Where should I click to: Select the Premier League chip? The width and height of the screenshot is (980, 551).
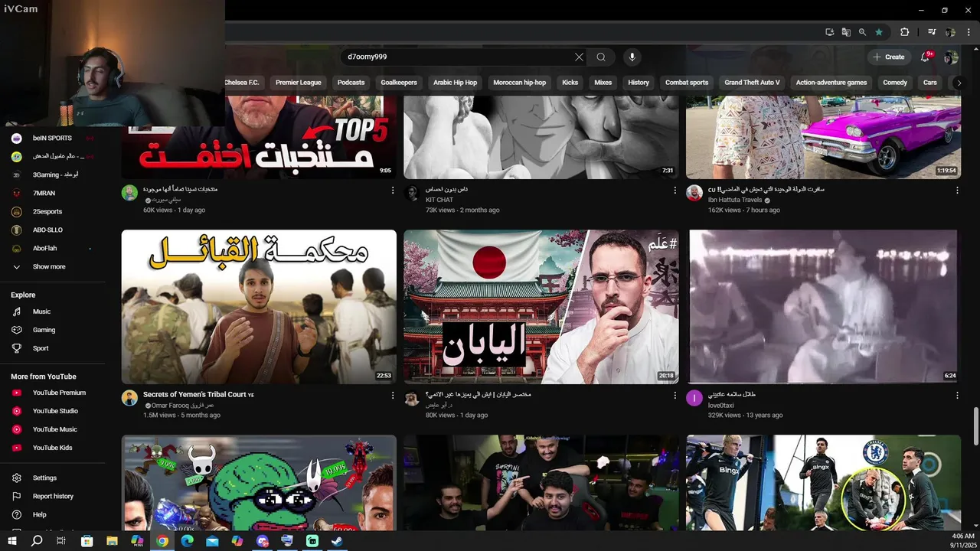299,83
